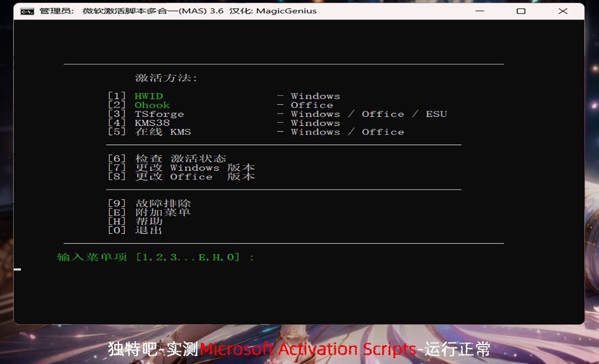Choose the TSforge menu entry

159,114
